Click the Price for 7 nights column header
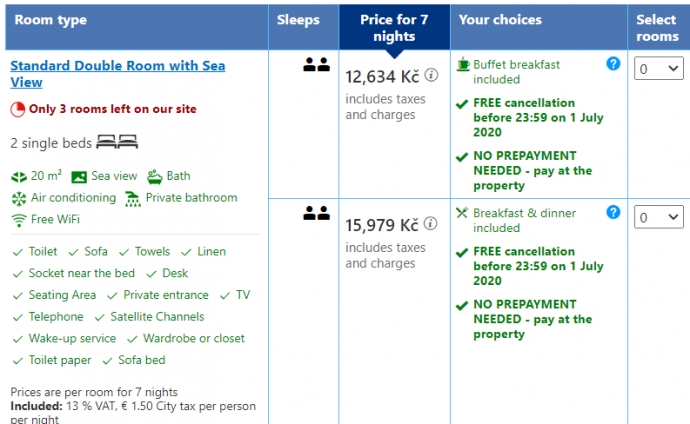The height and width of the screenshot is (424, 690). click(x=394, y=28)
